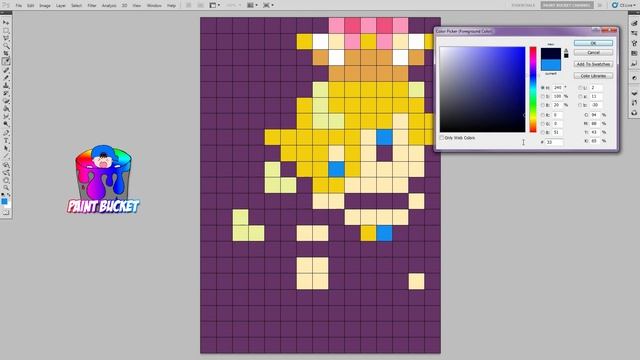Click OK in the Color Picker
Screen dimensions: 640x360
(593, 43)
